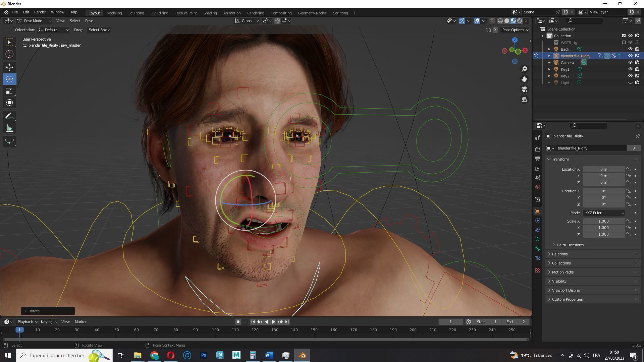Open the Object constraint properties tab
644x362 pixels.
[538, 230]
